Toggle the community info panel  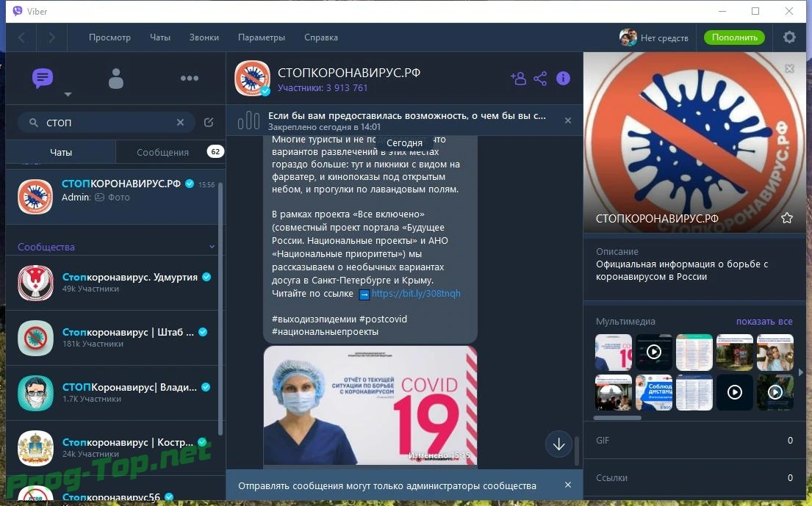tap(563, 78)
